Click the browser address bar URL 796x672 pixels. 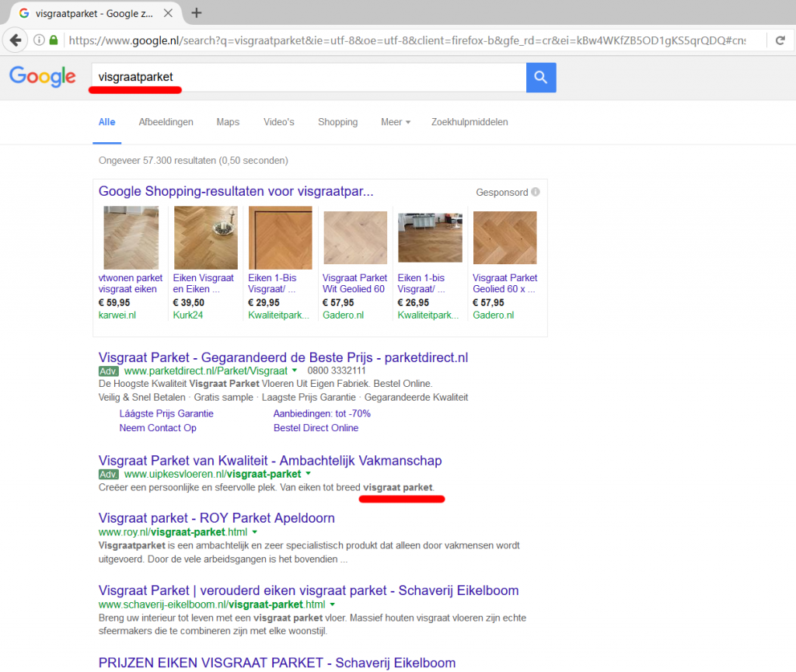point(407,40)
